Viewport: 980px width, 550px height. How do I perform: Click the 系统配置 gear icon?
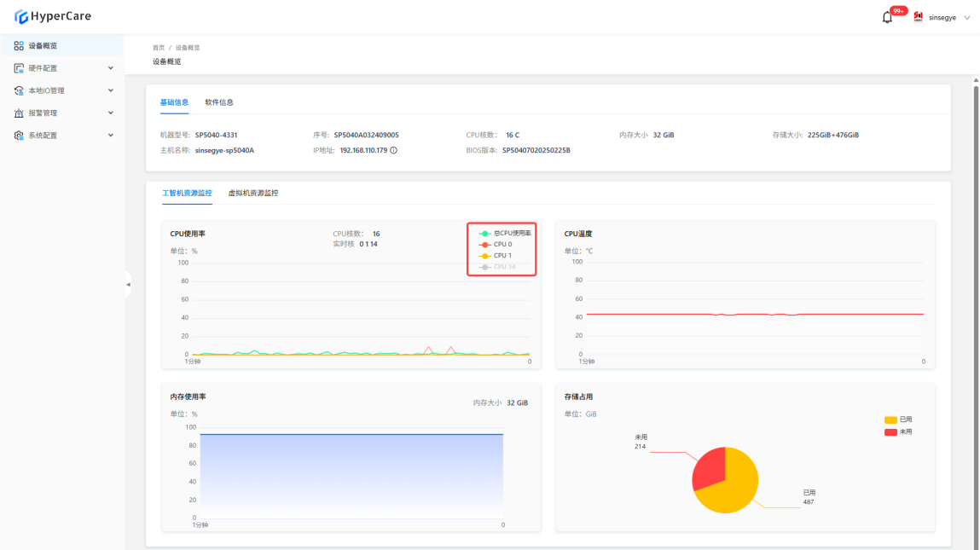point(19,136)
